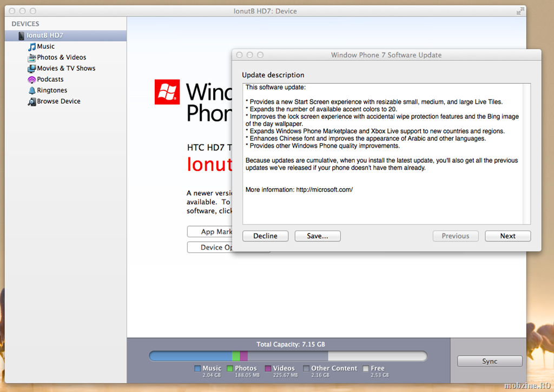554x392 pixels.
Task: Click the 225.67 MB Videos size value
Action: pos(286,375)
